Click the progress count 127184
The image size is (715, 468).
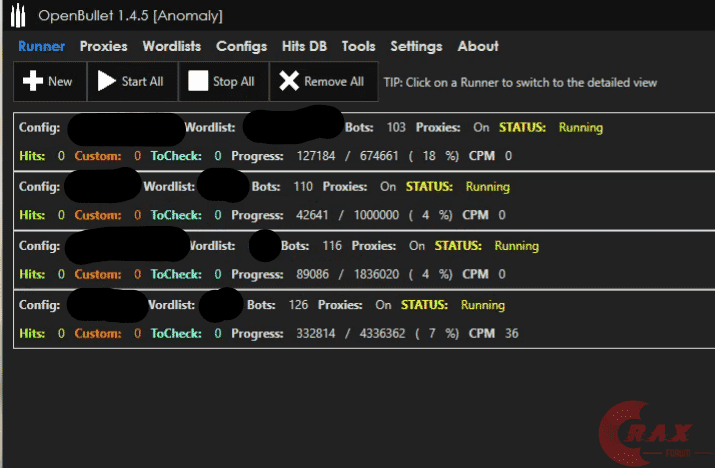coord(316,156)
